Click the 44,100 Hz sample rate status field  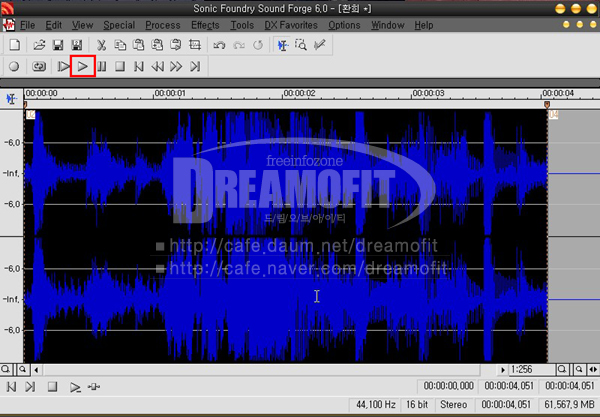376,404
